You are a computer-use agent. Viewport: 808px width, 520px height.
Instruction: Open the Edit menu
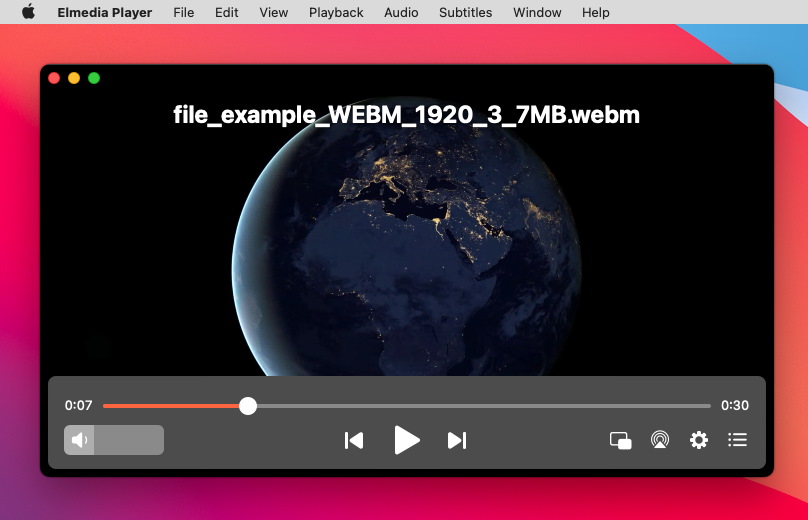click(227, 12)
